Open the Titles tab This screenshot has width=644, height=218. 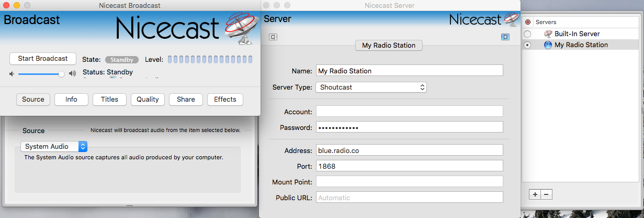click(x=109, y=99)
